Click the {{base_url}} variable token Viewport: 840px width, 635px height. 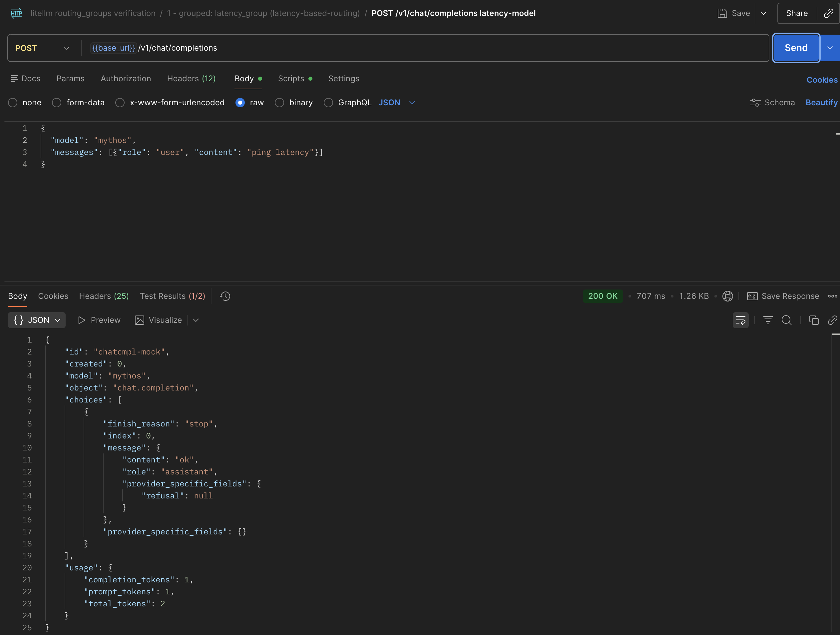[x=114, y=48]
